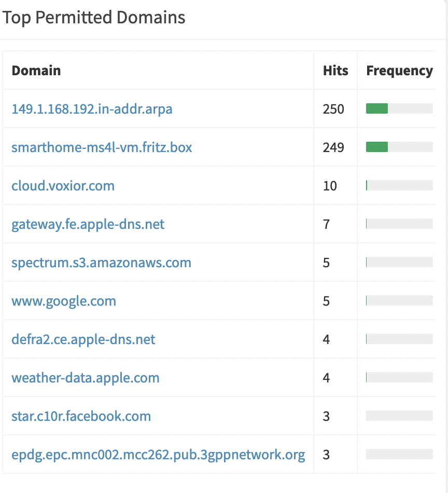
Task: Click the Hits column header
Action: tap(335, 71)
